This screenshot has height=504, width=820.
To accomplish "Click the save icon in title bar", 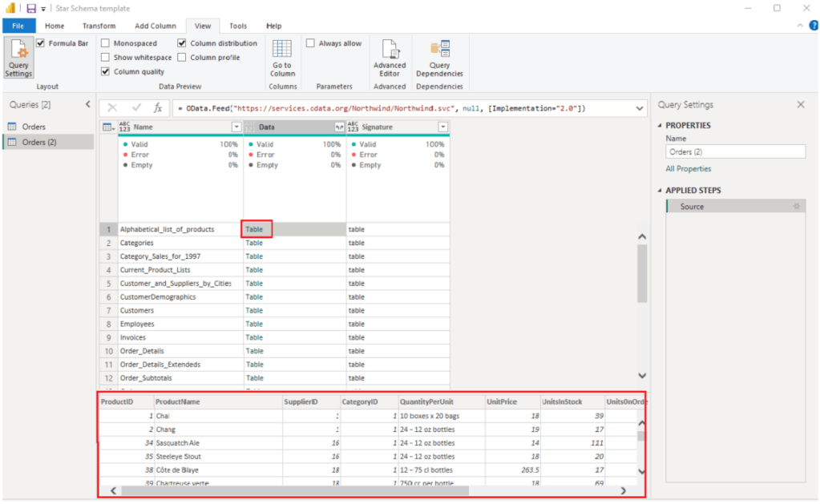I will pos(30,8).
